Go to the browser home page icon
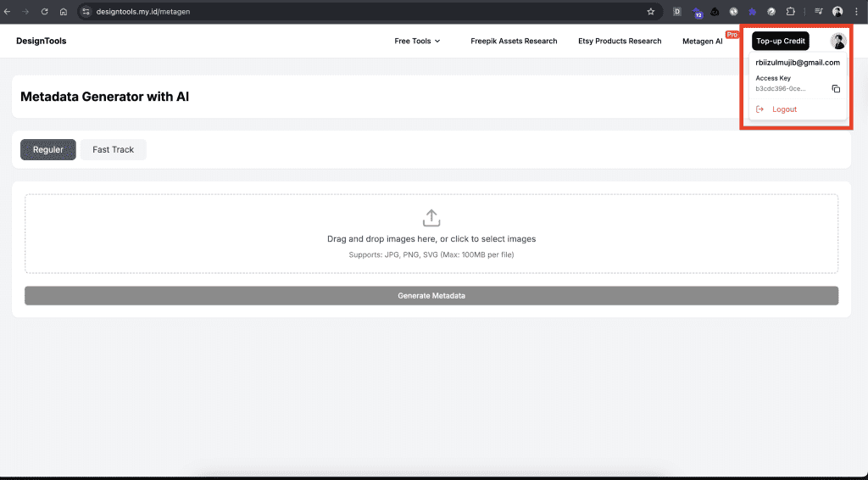The height and width of the screenshot is (480, 868). pos(64,12)
